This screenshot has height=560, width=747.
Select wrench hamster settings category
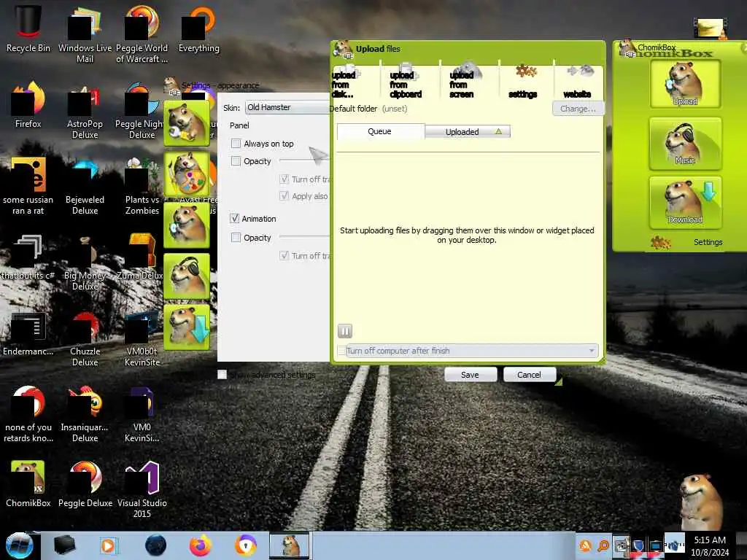(x=187, y=122)
